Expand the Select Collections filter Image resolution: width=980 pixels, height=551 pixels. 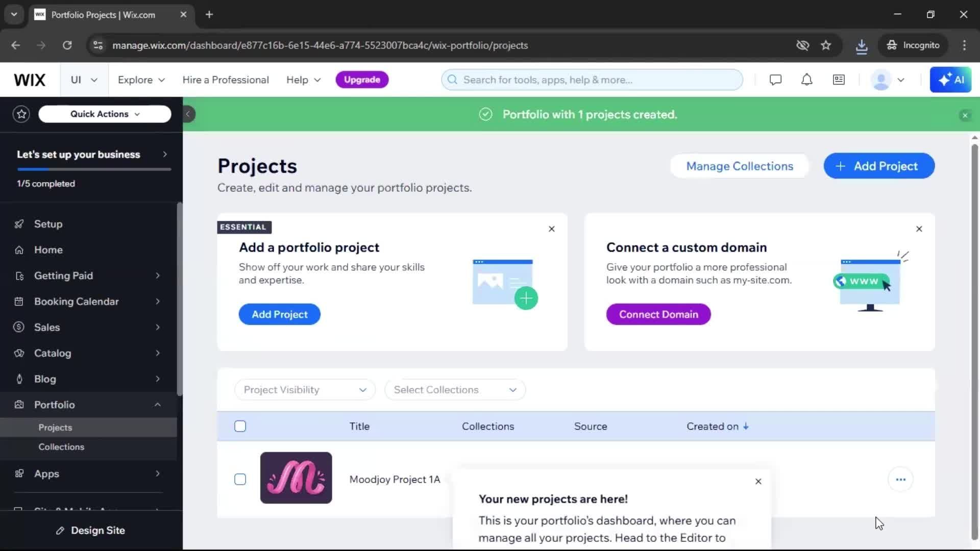pyautogui.click(x=455, y=389)
